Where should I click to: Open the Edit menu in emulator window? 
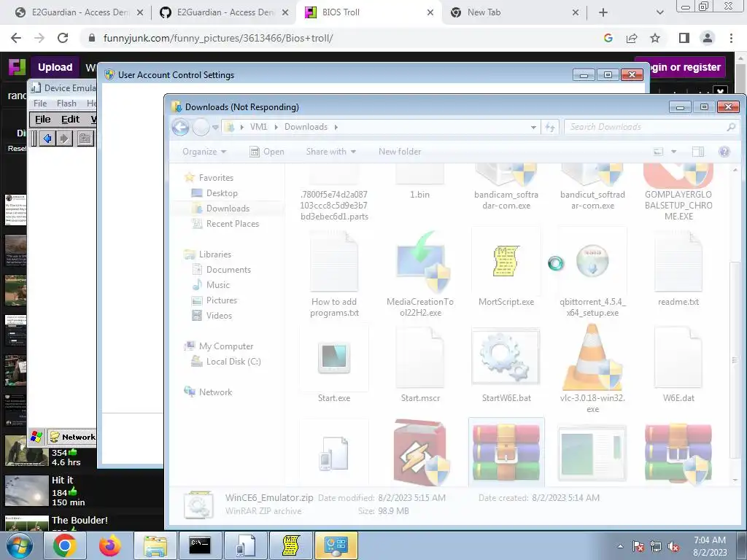pyautogui.click(x=70, y=119)
